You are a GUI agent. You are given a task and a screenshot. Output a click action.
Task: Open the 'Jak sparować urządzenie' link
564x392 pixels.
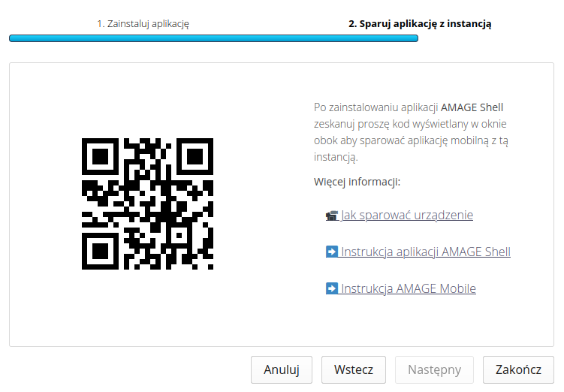(407, 215)
